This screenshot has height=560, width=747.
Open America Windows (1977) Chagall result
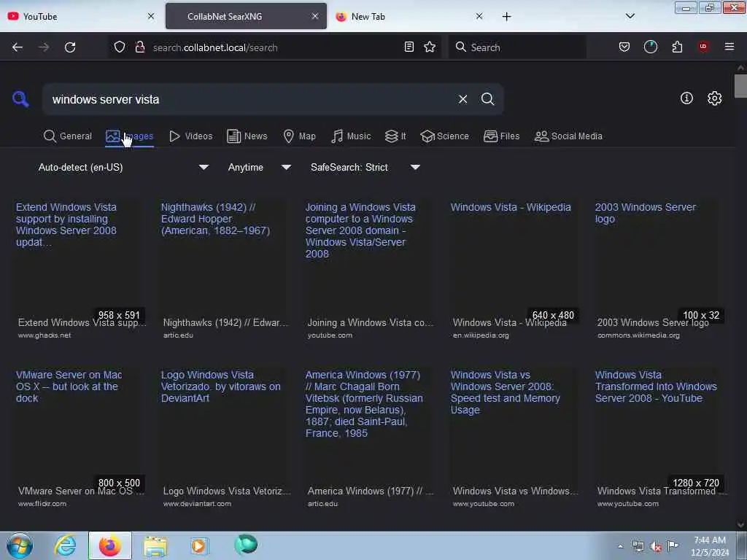coord(368,437)
